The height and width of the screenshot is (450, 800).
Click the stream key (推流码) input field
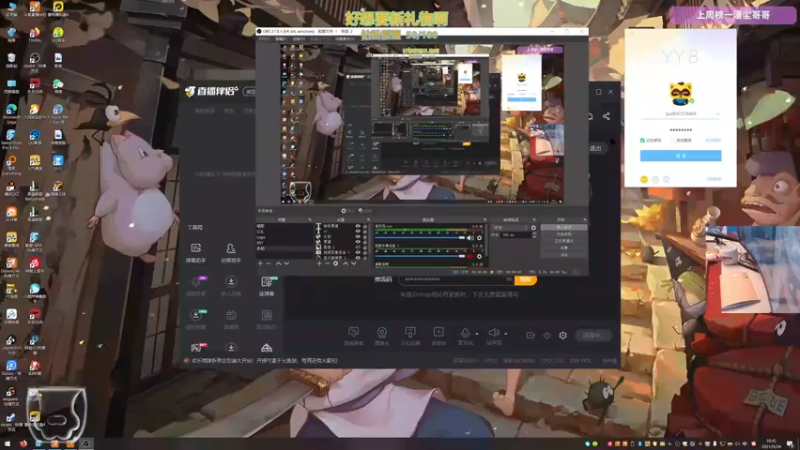[x=456, y=280]
